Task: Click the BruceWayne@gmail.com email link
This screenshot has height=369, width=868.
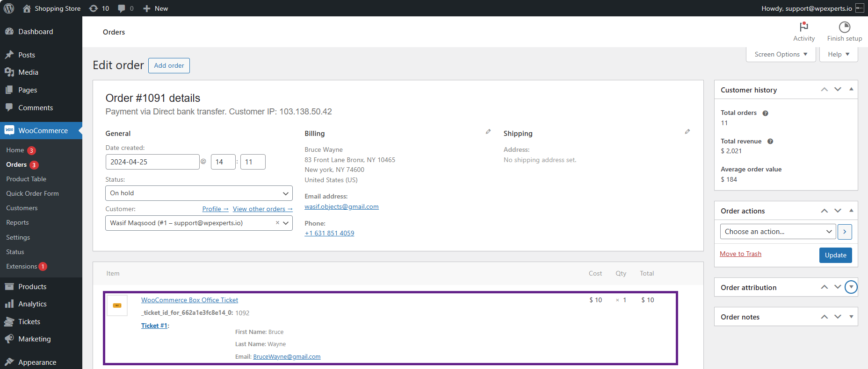Action: (287, 356)
